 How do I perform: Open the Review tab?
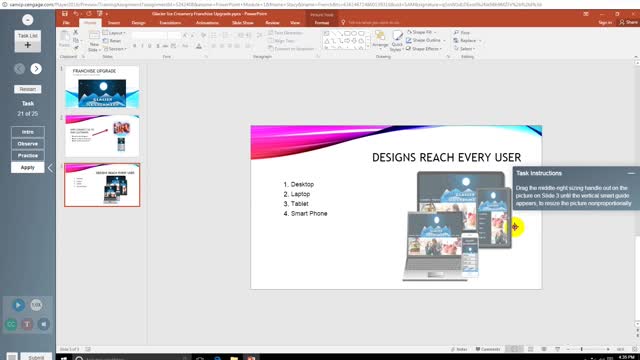pos(272,23)
